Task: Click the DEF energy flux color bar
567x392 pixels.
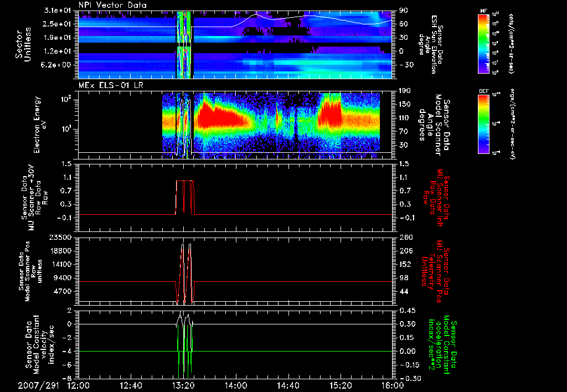Action: coord(483,123)
